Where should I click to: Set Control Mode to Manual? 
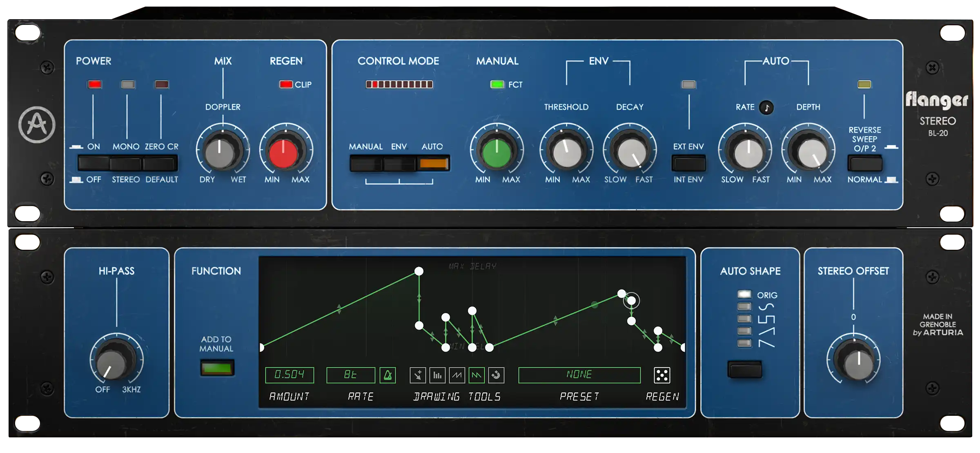(366, 164)
